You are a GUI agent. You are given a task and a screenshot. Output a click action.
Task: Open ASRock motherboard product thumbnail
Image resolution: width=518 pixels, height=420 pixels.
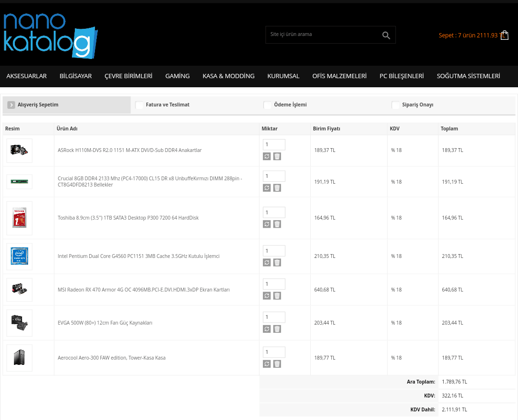20,151
